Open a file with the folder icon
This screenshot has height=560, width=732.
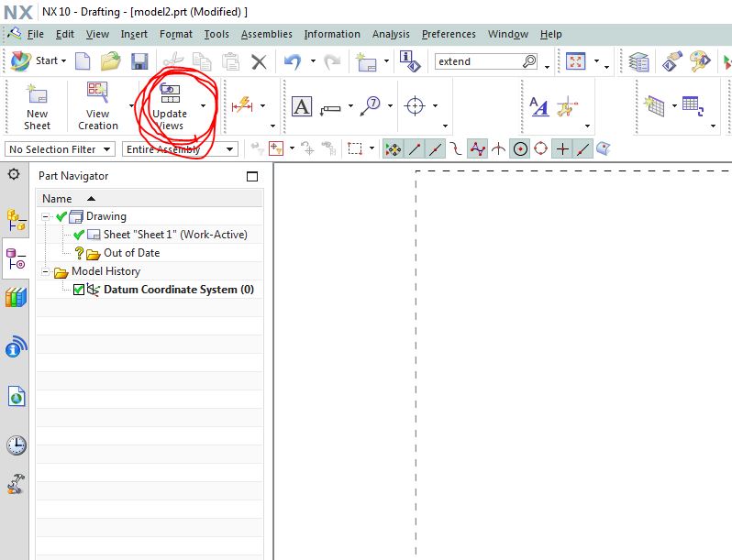(x=111, y=61)
